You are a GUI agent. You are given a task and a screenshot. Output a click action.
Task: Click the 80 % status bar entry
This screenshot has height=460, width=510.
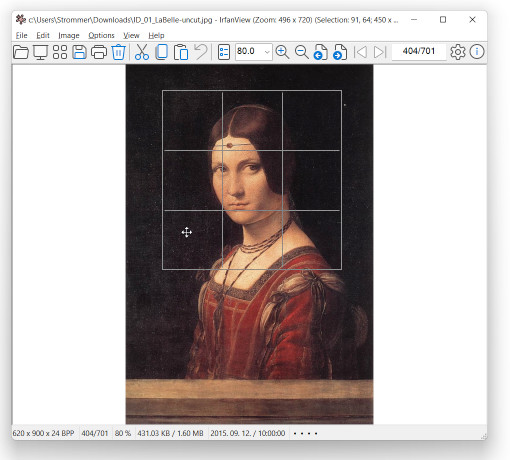(x=123, y=433)
